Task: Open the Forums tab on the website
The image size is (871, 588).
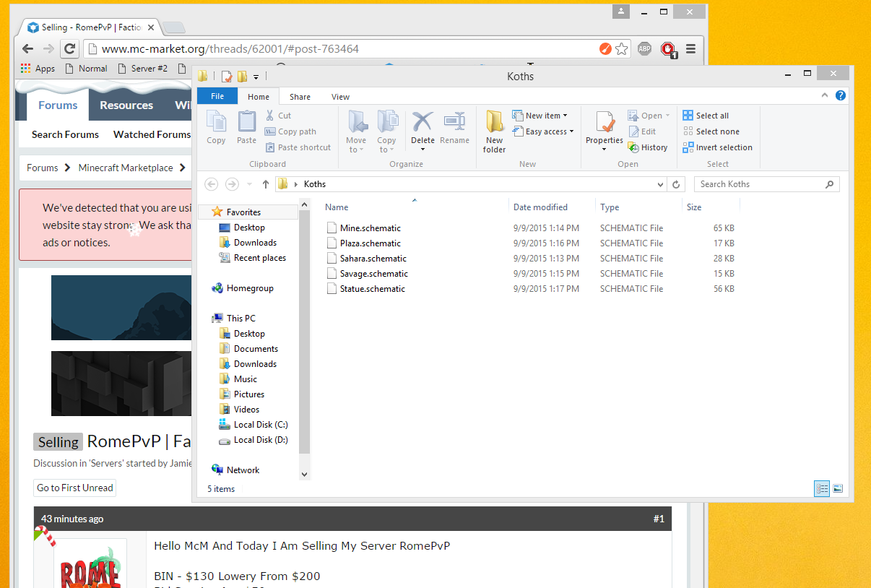Action: [x=58, y=105]
